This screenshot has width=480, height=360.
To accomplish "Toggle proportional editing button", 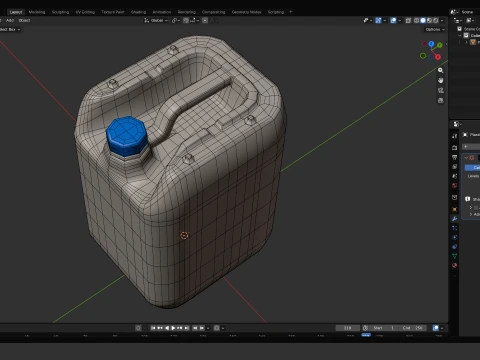I will click(x=205, y=20).
